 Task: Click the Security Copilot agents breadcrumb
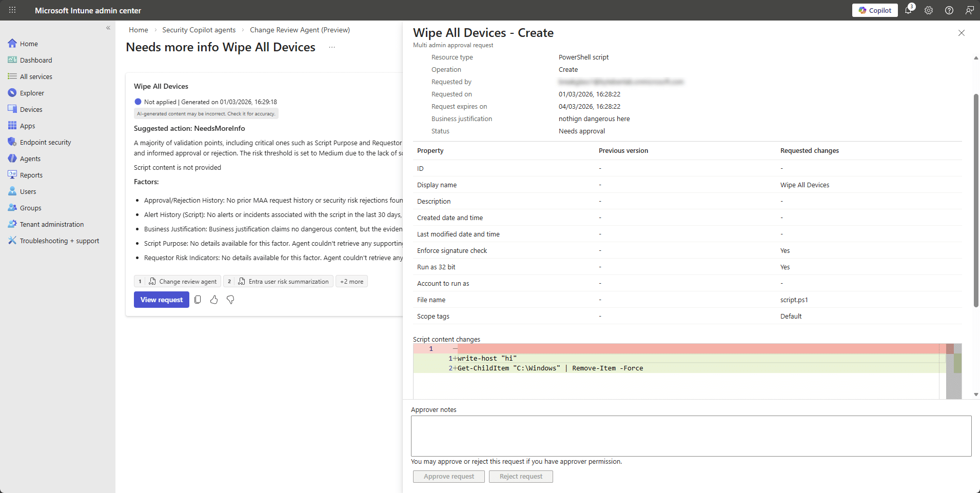199,30
